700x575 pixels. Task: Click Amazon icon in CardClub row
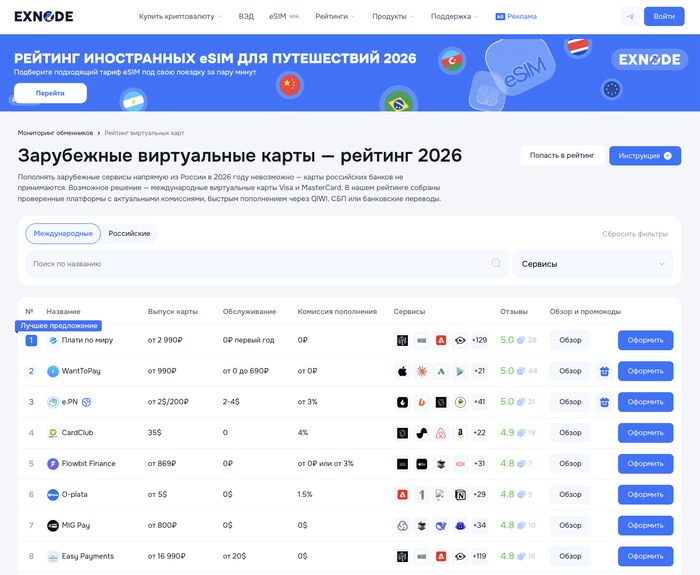click(x=460, y=433)
